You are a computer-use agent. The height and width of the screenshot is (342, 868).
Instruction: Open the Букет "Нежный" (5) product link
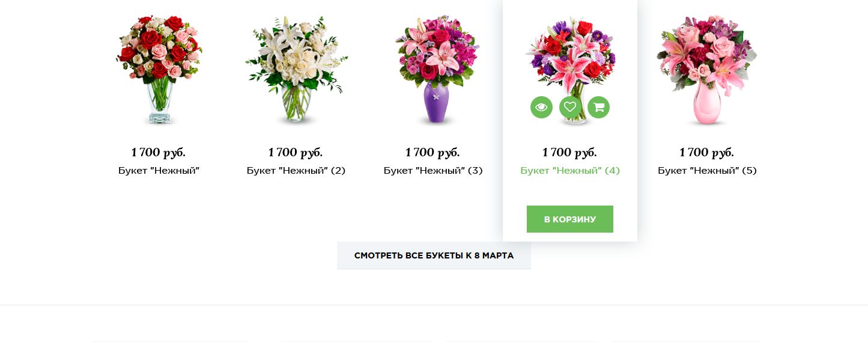coord(707,171)
